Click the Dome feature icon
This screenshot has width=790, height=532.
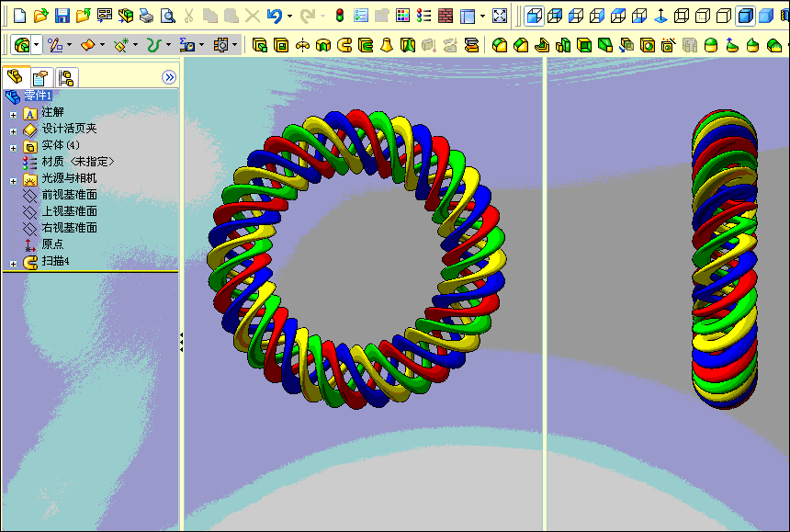(x=711, y=45)
